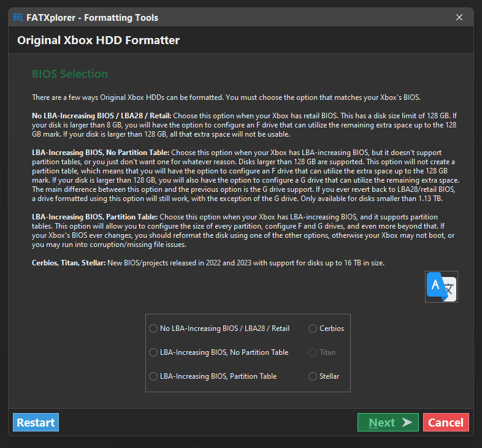Click the FATXplorer app icon in title bar
This screenshot has width=482, height=448.
pyautogui.click(x=18, y=18)
